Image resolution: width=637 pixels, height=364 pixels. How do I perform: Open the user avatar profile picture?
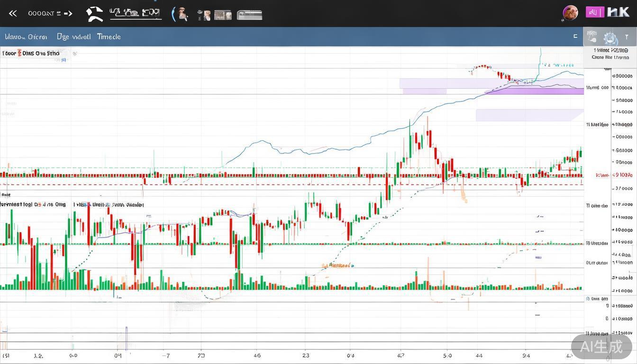pos(570,13)
